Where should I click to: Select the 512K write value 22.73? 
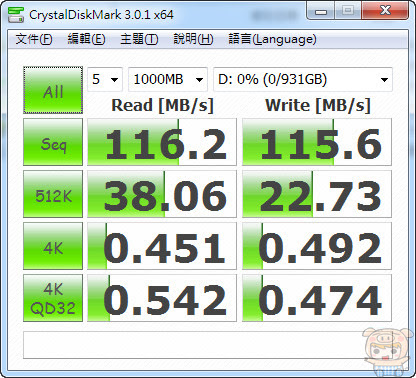pyautogui.click(x=317, y=194)
